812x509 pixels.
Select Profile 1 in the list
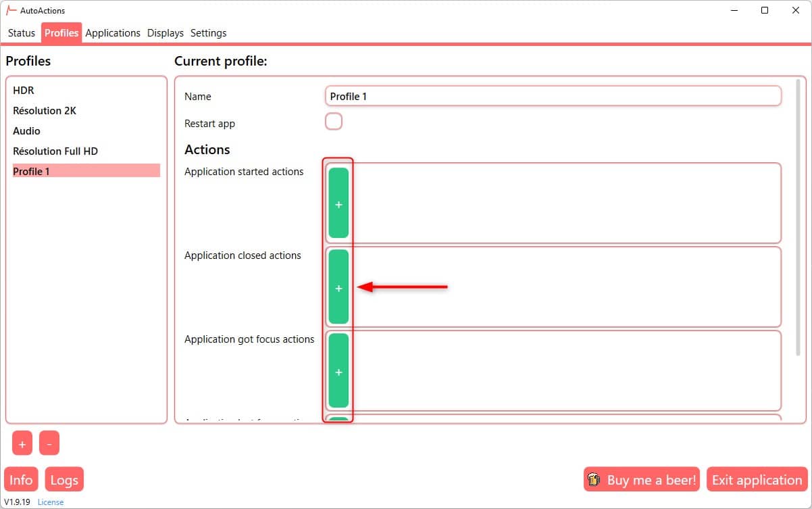86,171
